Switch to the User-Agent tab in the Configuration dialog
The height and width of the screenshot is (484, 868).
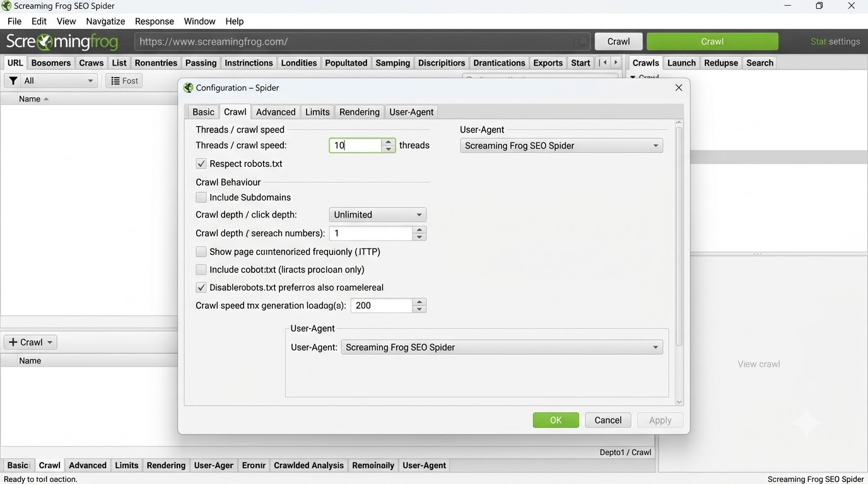click(x=411, y=112)
